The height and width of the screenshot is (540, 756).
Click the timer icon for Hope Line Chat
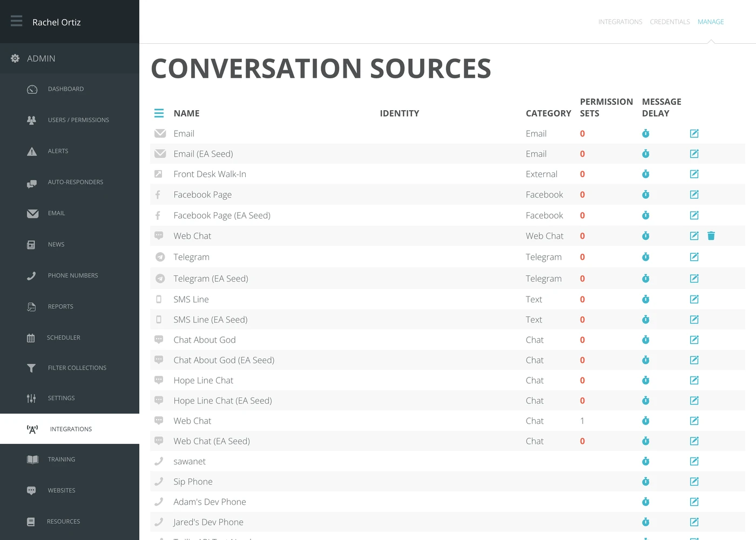click(645, 380)
